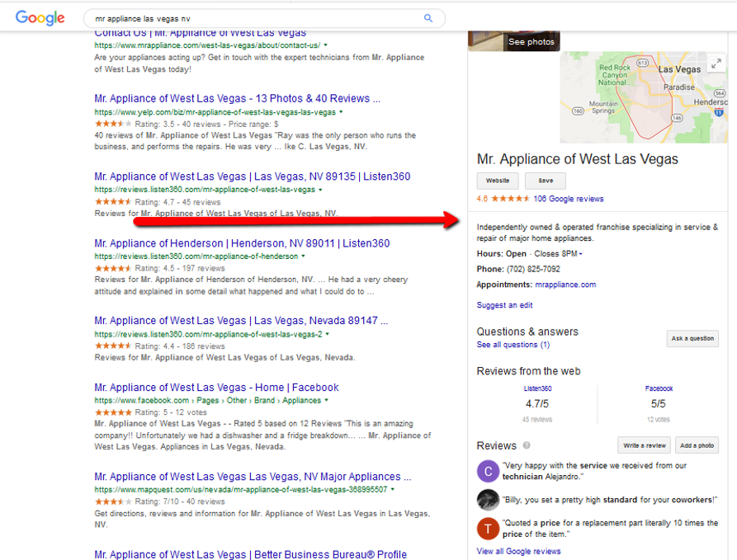This screenshot has width=737, height=560.
Task: Click the search box with mr appliance query
Action: click(x=264, y=19)
